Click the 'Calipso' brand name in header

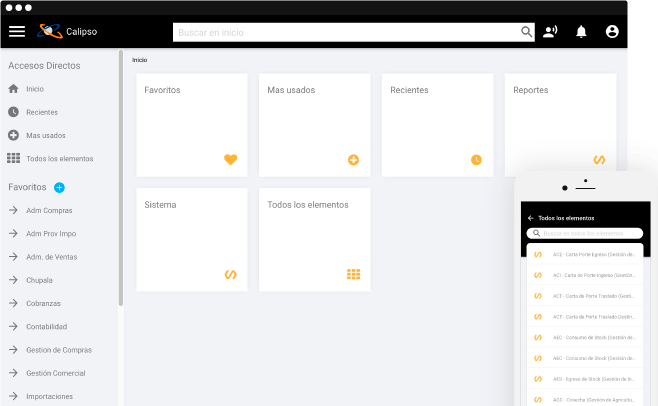point(81,31)
